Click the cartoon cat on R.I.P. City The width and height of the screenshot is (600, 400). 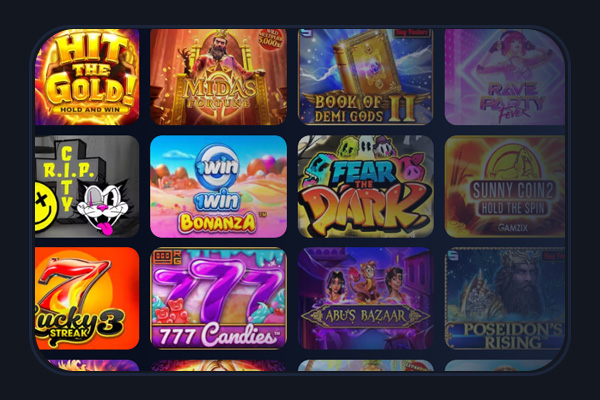click(x=105, y=208)
